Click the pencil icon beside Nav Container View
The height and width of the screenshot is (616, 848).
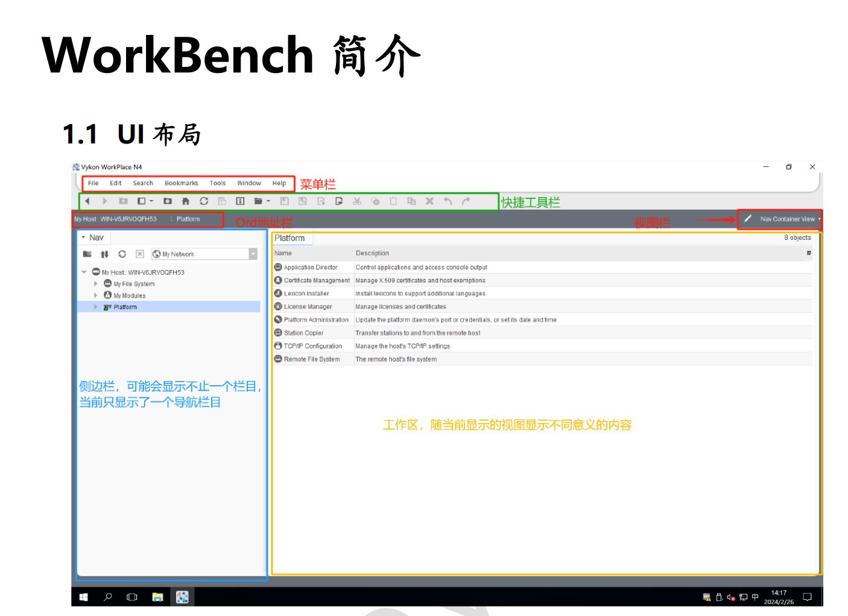click(x=748, y=219)
